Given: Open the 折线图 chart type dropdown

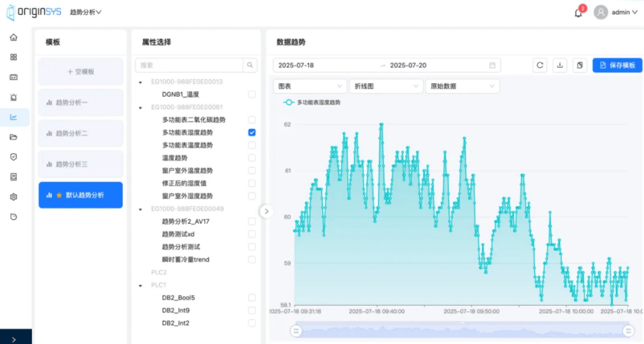Looking at the screenshot, I should (386, 86).
